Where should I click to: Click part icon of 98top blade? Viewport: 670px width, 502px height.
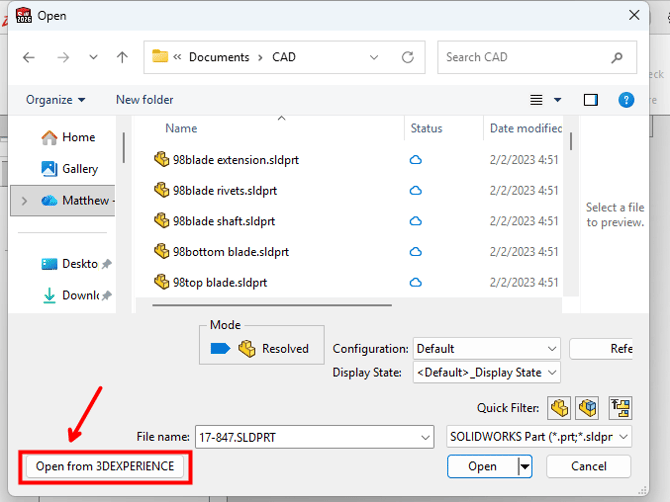pos(162,282)
